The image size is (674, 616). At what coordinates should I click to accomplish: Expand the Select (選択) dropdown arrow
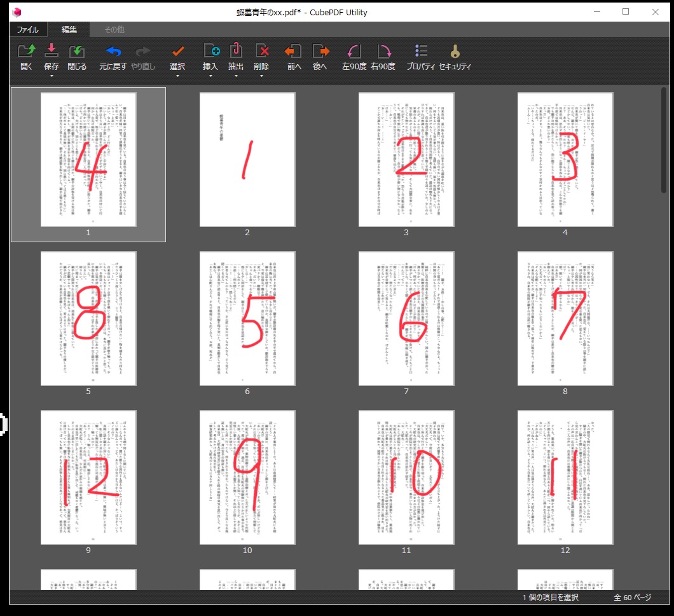(177, 76)
